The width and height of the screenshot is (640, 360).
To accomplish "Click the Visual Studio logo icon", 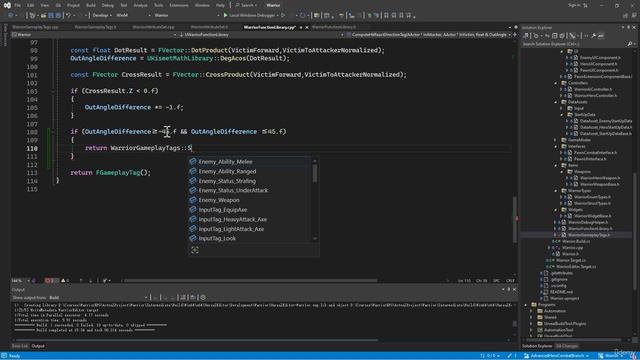I will [x=7, y=5].
